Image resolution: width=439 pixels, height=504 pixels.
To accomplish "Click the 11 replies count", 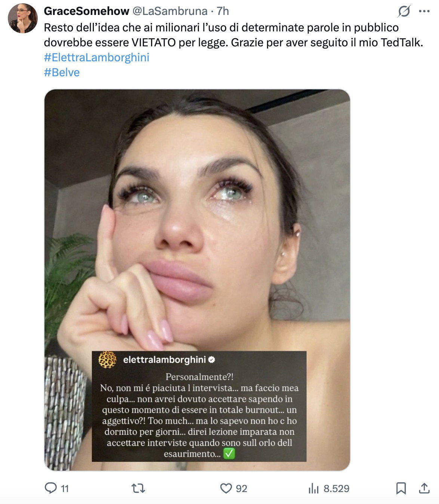I will point(65,489).
